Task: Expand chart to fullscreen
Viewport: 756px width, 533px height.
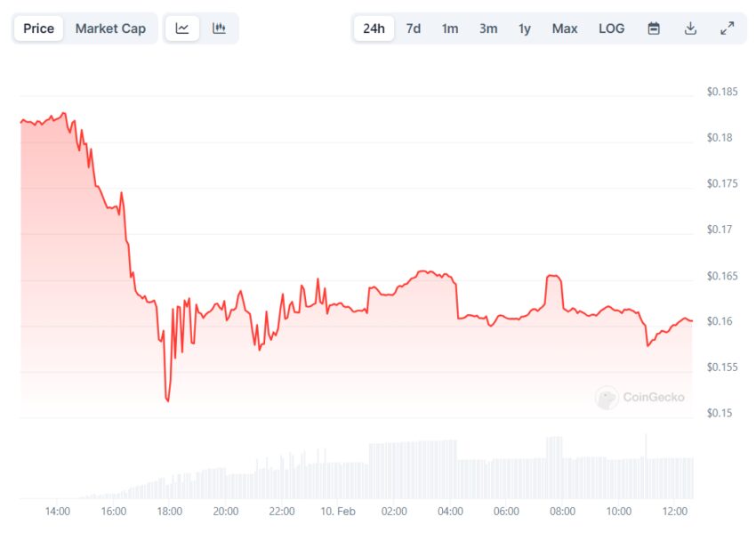Action: coord(727,28)
